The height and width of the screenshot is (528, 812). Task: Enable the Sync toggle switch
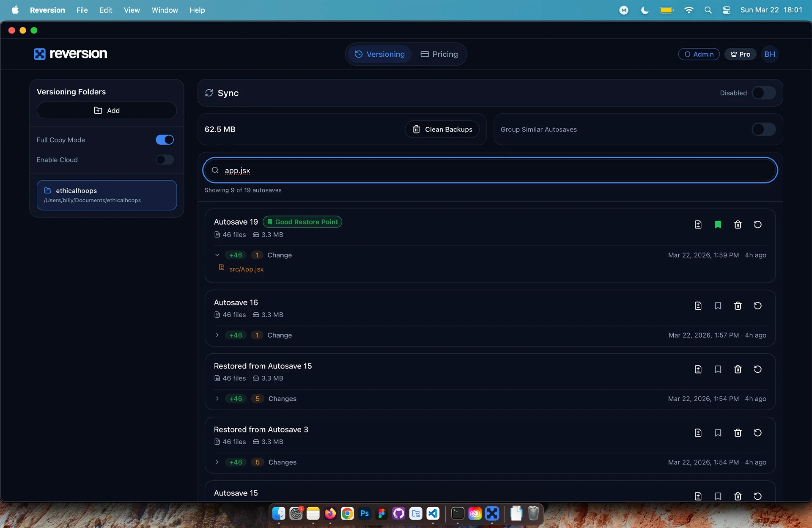763,93
